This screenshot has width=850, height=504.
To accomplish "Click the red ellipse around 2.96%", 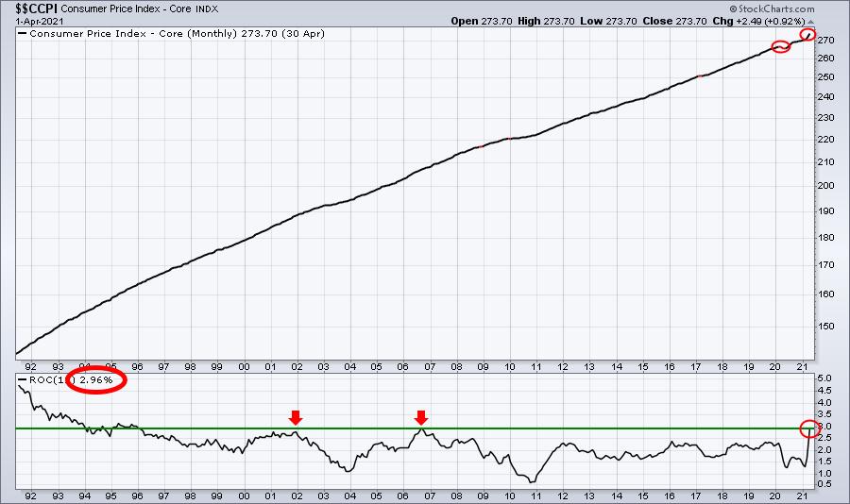I will (93, 380).
